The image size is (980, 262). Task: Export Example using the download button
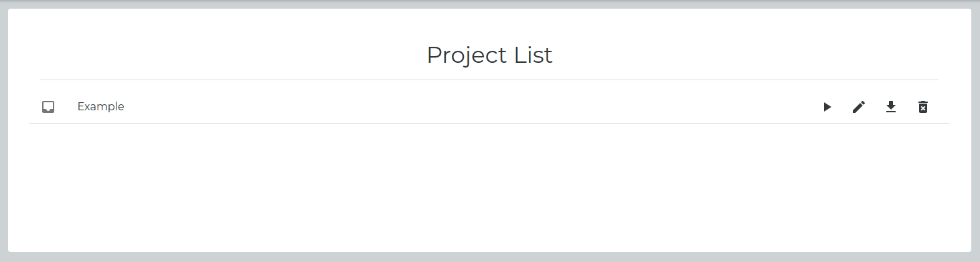pos(891,107)
